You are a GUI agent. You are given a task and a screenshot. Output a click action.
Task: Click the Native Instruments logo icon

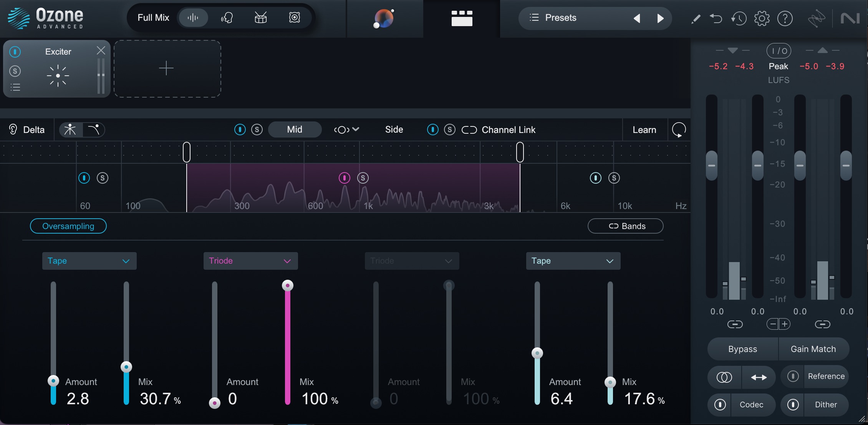850,18
